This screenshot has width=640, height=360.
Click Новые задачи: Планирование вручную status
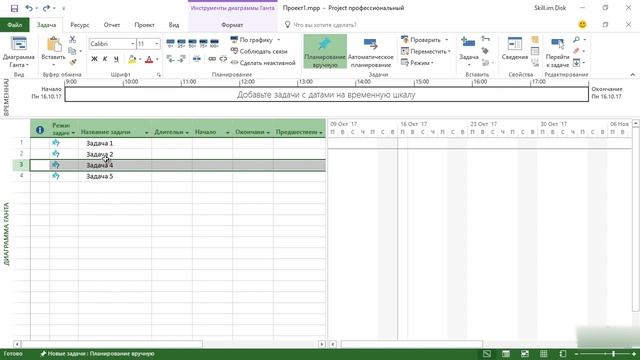coord(97,354)
